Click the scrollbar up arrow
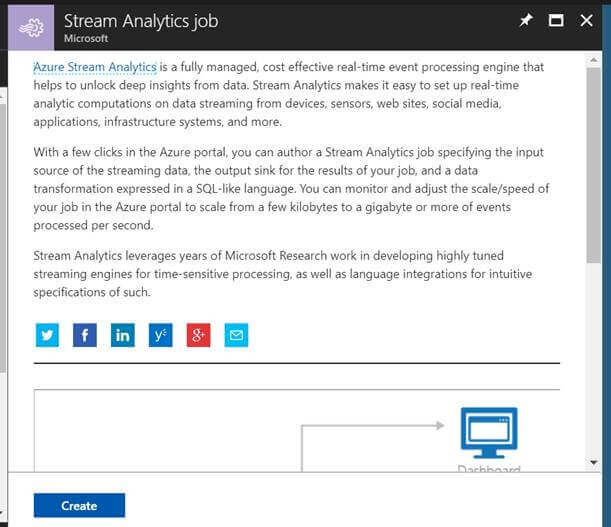Screen dimensions: 611x527 point(594,60)
